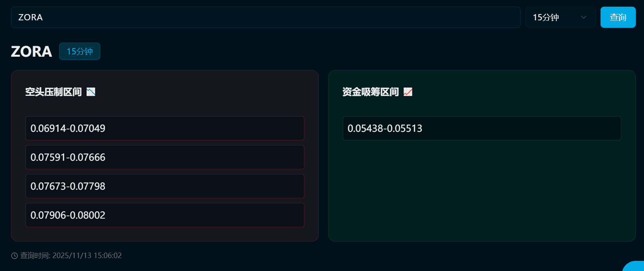Select the 0.07906-0.08002 range row

tap(165, 215)
